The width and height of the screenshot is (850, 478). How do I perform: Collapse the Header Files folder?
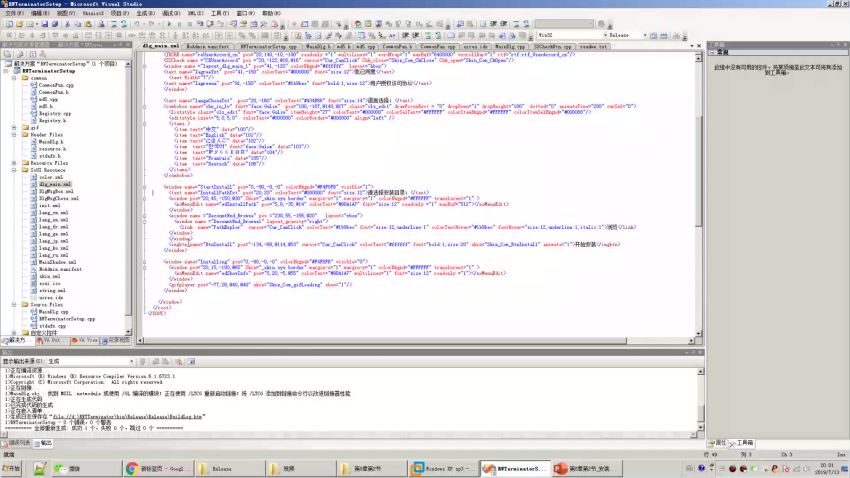click(x=15, y=135)
